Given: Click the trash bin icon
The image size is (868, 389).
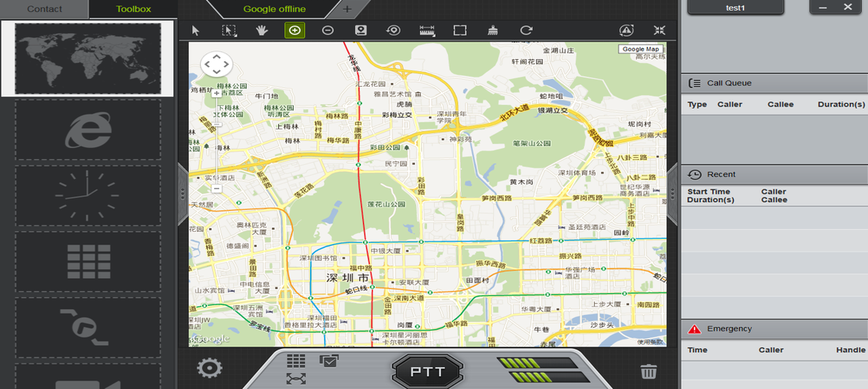Looking at the screenshot, I should click(648, 371).
